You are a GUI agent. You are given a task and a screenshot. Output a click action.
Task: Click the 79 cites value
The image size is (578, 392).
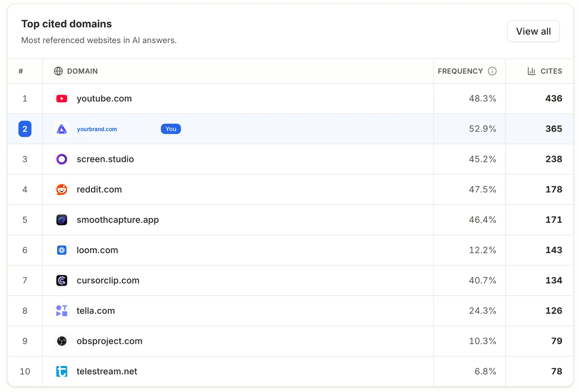point(557,341)
